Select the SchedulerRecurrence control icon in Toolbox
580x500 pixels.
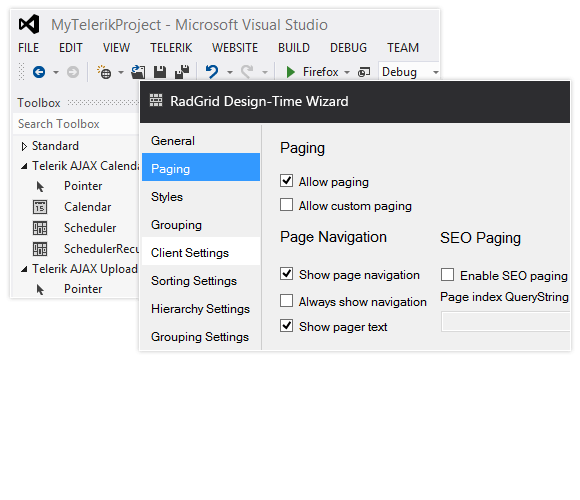click(40, 249)
